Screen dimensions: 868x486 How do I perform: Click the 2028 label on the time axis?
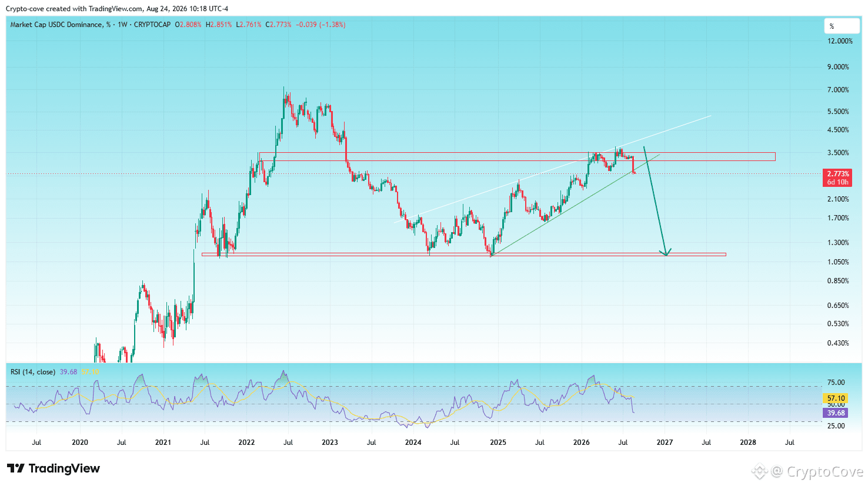[x=748, y=443]
